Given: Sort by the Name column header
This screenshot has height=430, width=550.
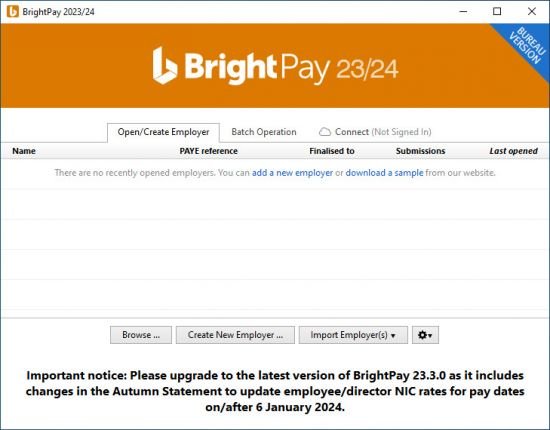Looking at the screenshot, I should click(x=24, y=151).
